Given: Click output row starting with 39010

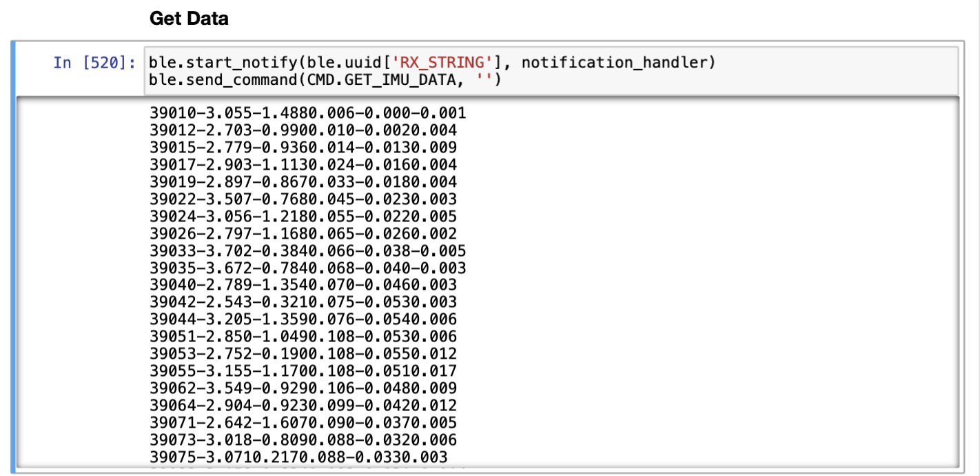Looking at the screenshot, I should pos(307,112).
